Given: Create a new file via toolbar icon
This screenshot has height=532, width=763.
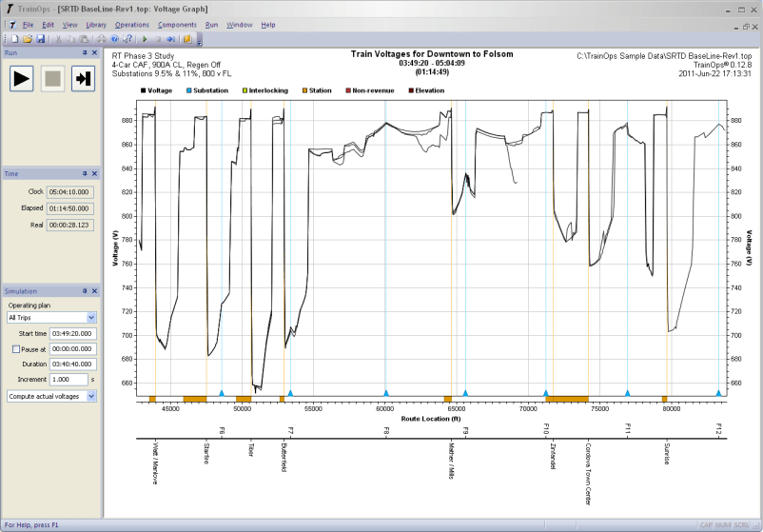Looking at the screenshot, I should click(14, 39).
